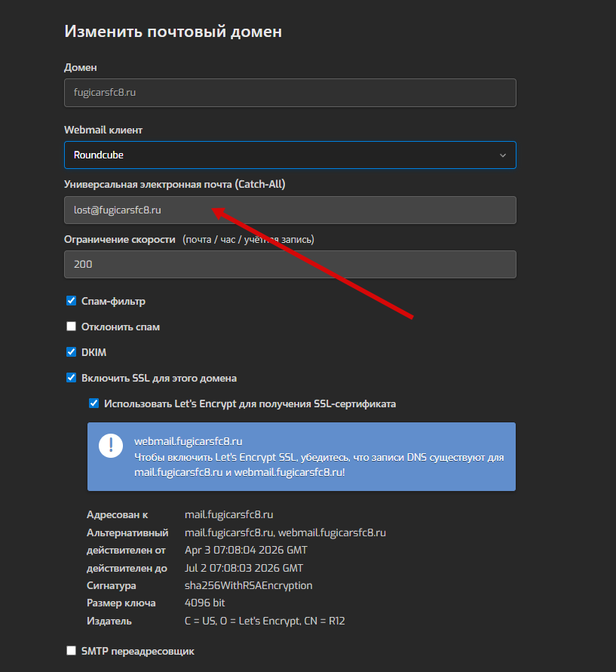The width and height of the screenshot is (616, 672).
Task: Click the sha256WithRSAEncryption signature value
Action: coord(248,585)
